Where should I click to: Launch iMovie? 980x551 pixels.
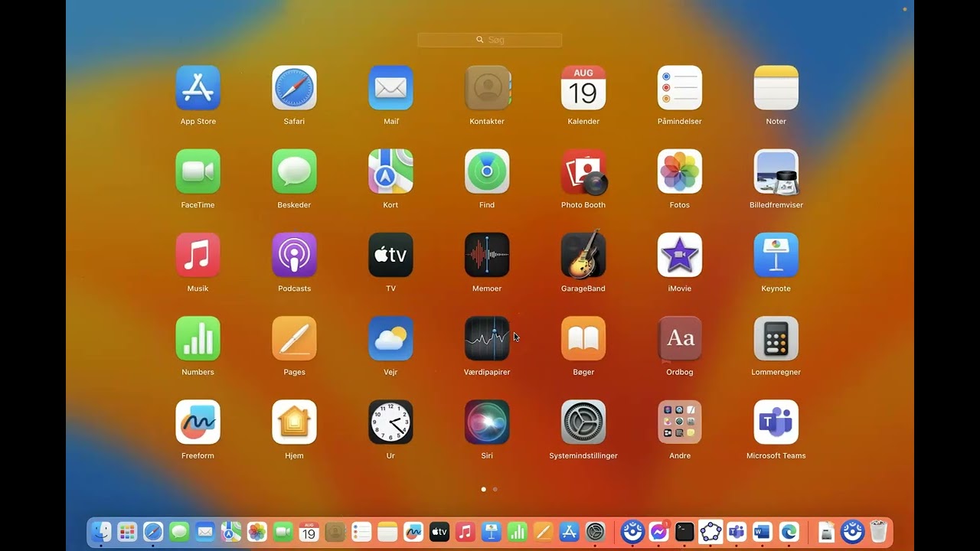[x=680, y=255]
